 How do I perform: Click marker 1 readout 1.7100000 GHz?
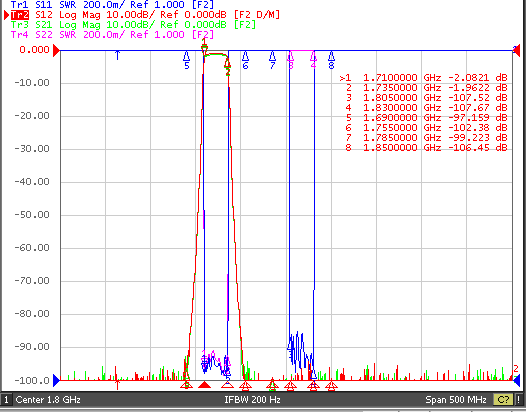point(423,78)
